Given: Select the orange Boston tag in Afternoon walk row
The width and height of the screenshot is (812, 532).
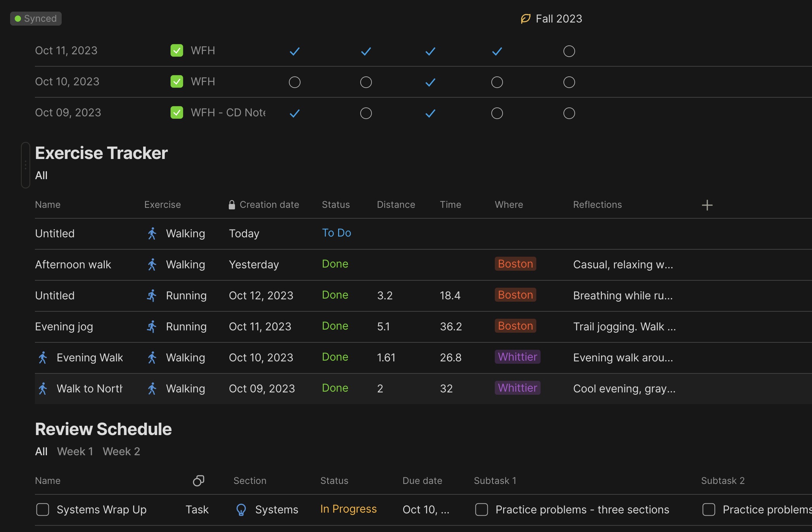Looking at the screenshot, I should coord(515,264).
